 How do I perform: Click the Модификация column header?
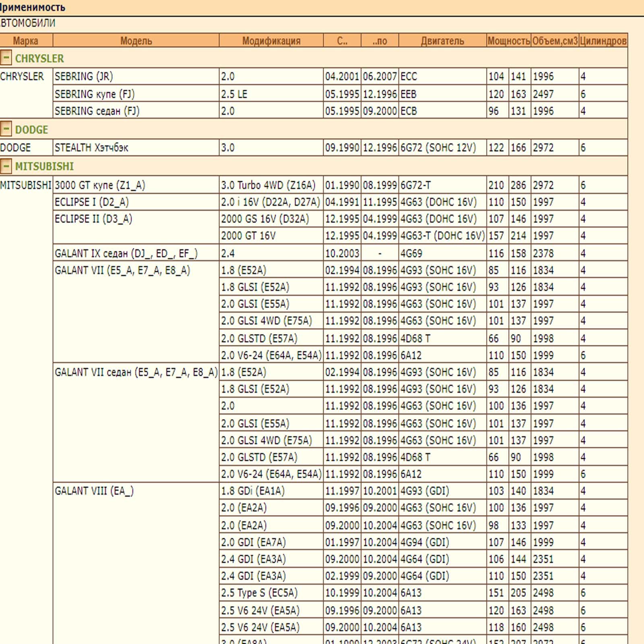click(x=271, y=41)
